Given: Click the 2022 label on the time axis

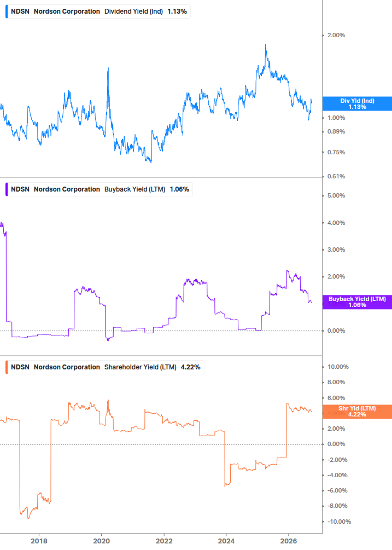Looking at the screenshot, I should (163, 541).
